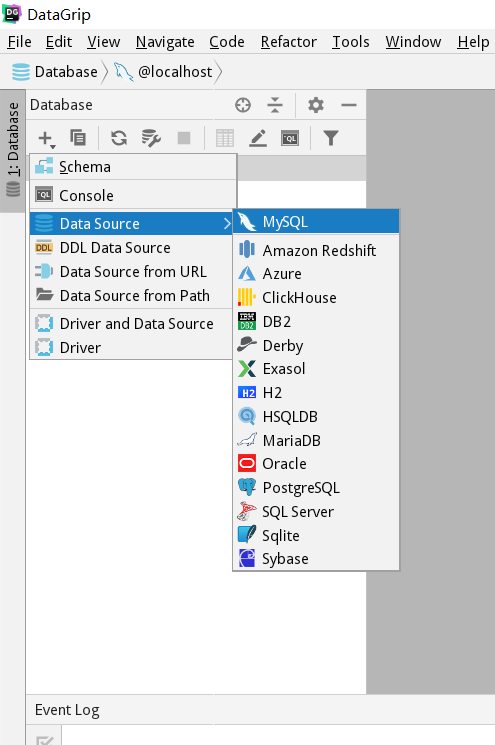This screenshot has height=745, width=495.
Task: Click the Database breadcrumb
Action: coord(55,72)
